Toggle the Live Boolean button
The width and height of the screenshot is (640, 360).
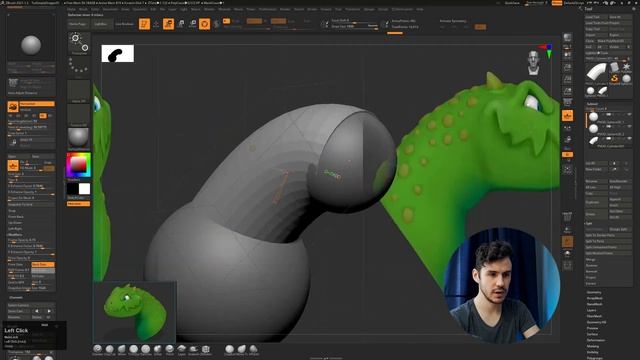(x=124, y=24)
